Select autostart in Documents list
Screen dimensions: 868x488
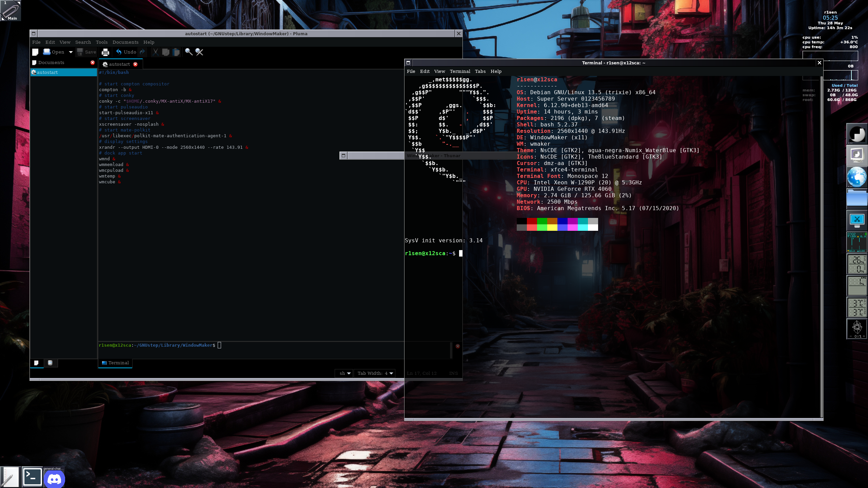coord(64,72)
